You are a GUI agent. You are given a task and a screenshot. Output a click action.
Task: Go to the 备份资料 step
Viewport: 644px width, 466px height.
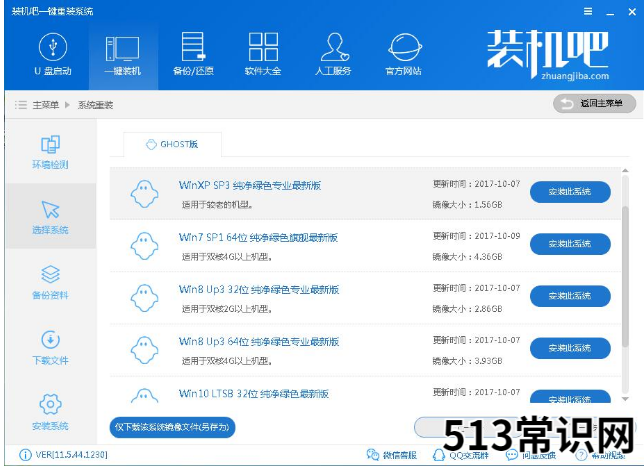[51, 282]
